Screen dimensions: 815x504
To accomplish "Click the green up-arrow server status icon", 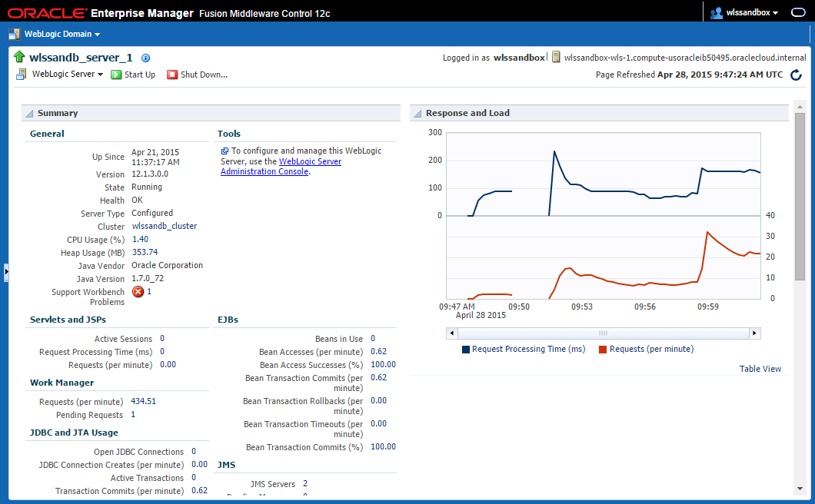I will (x=19, y=57).
